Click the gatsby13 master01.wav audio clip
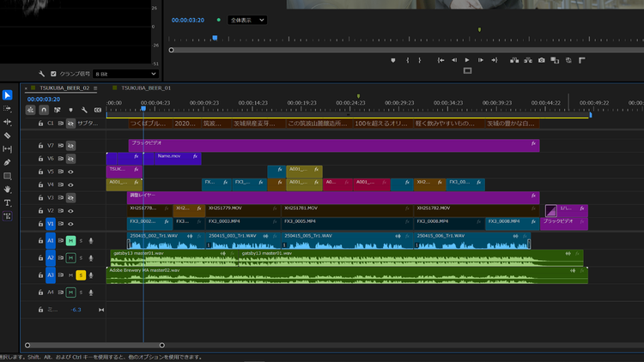This screenshot has width=644, height=362. (x=172, y=256)
